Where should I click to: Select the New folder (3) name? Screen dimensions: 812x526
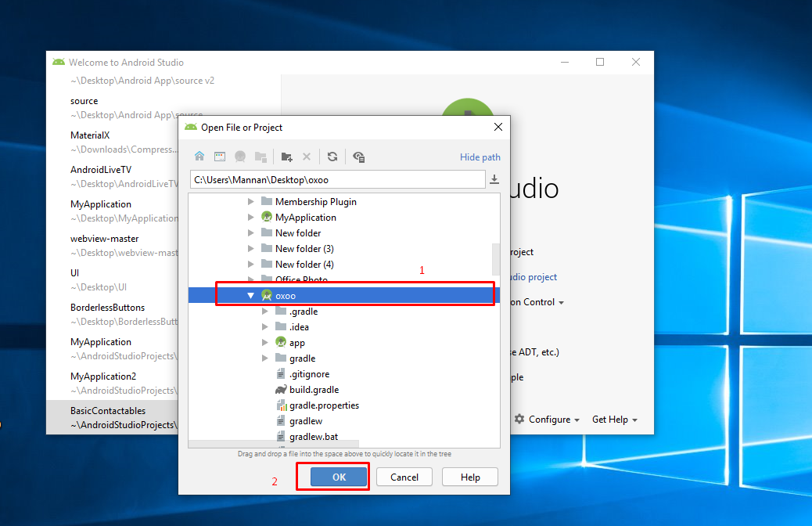[304, 249]
